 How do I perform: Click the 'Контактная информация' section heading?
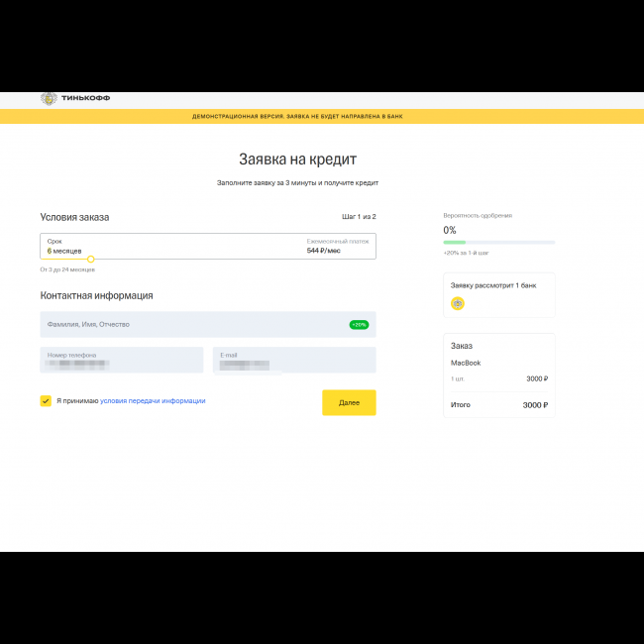pos(96,296)
